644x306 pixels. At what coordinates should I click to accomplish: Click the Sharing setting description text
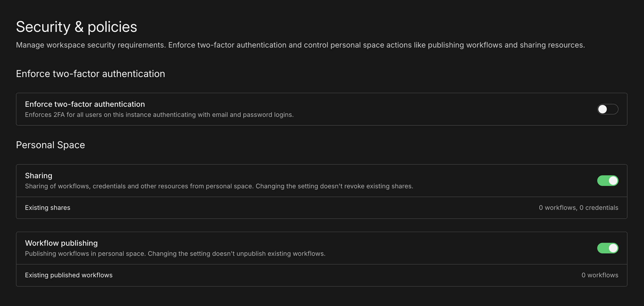[x=219, y=186]
